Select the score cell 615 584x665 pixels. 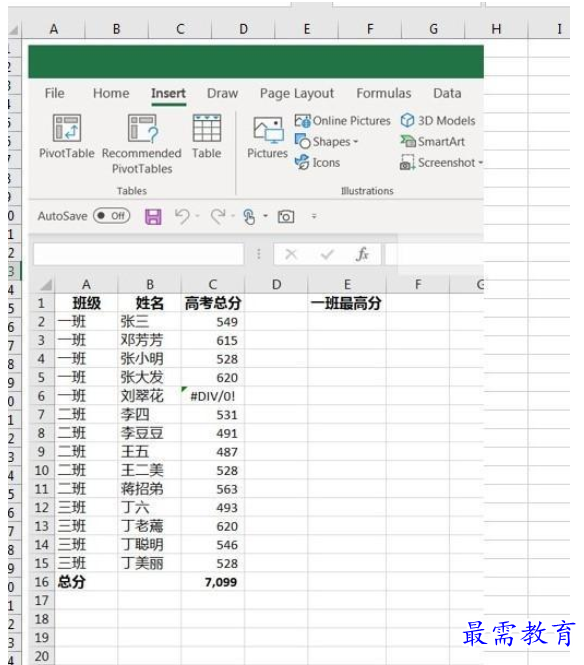[x=213, y=340]
